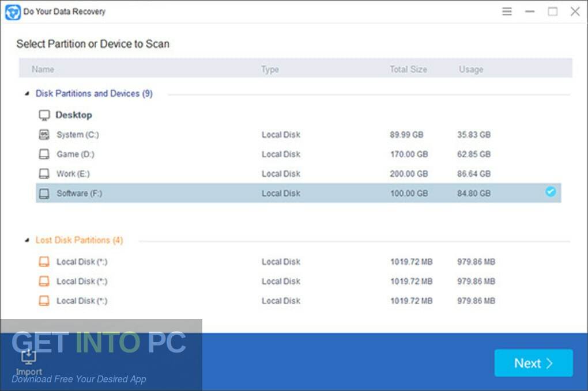Click the 35.83 GB usage value
The height and width of the screenshot is (391, 588).
pos(474,134)
